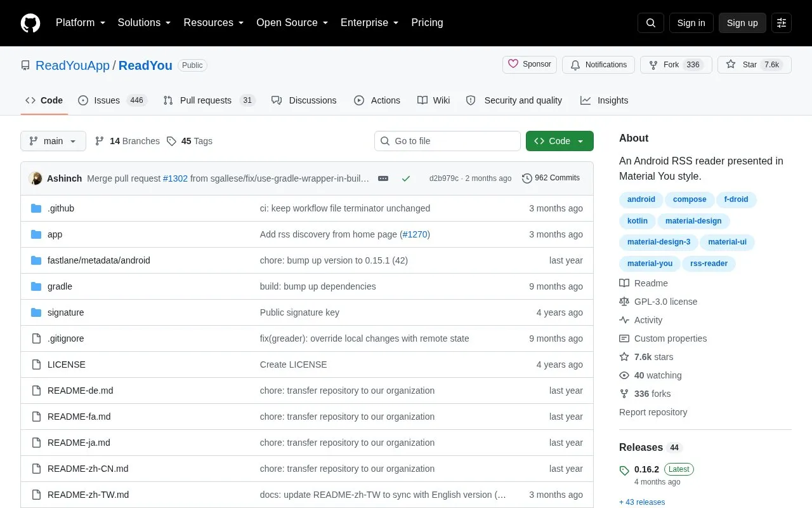812x508 pixels.
Task: Open the main branch selector dropdown
Action: coord(53,141)
